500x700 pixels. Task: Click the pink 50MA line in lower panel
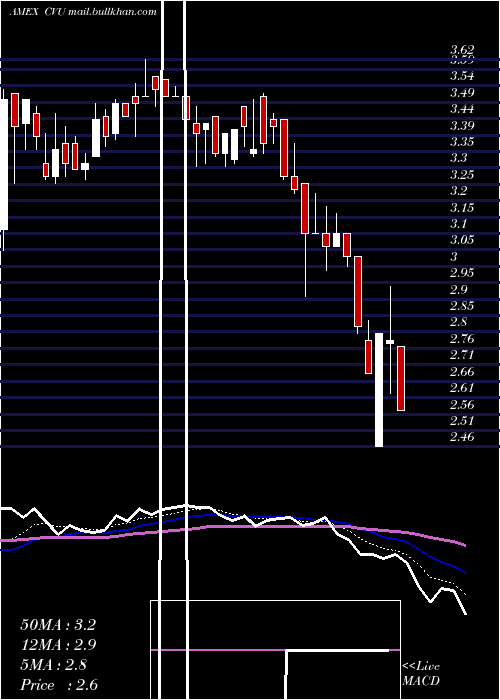(232, 527)
